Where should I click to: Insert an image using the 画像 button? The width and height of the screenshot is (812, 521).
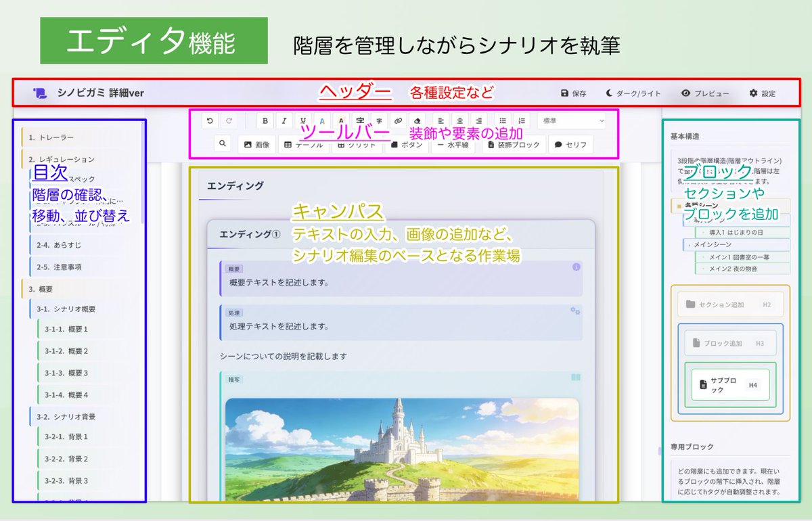click(x=257, y=143)
